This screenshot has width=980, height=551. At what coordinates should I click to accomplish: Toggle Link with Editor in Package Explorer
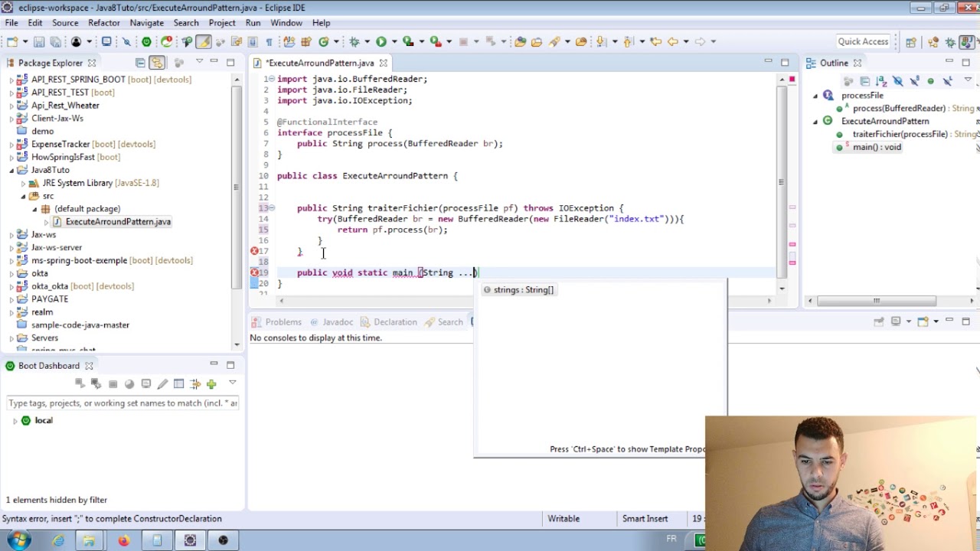(x=156, y=63)
